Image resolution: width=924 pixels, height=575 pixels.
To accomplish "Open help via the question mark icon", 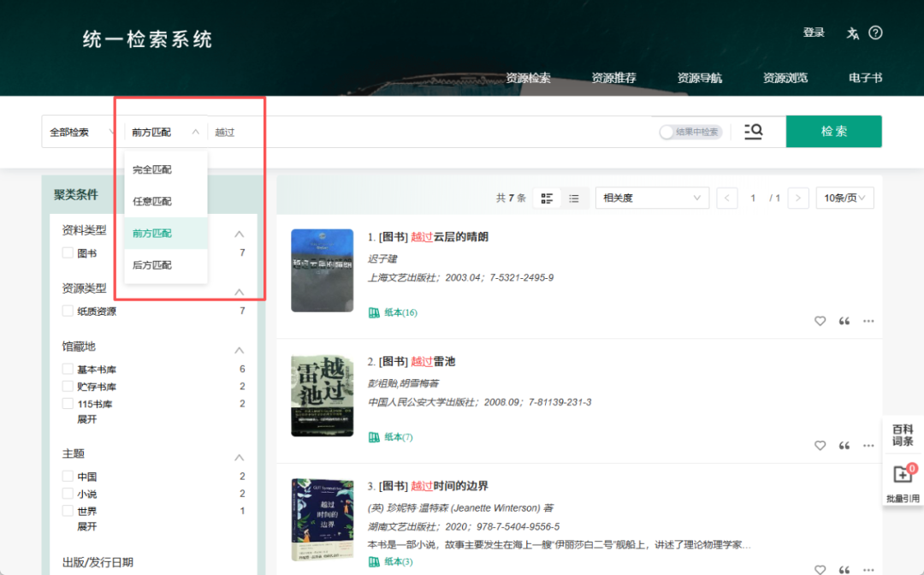I will pyautogui.click(x=875, y=33).
